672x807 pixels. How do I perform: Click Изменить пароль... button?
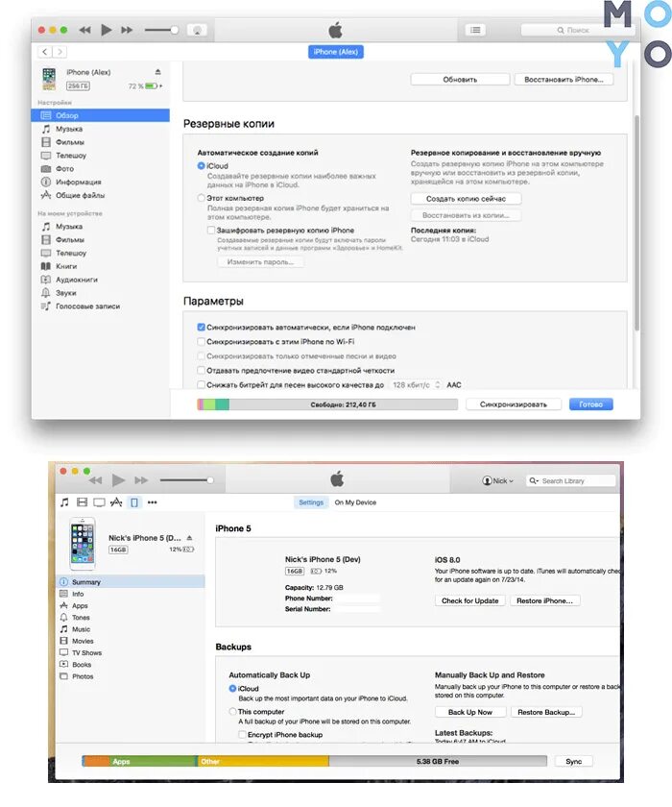coord(260,262)
